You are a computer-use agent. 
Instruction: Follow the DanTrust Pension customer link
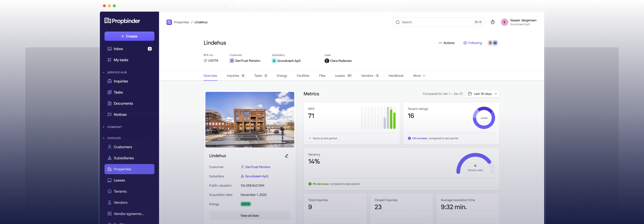[258, 167]
